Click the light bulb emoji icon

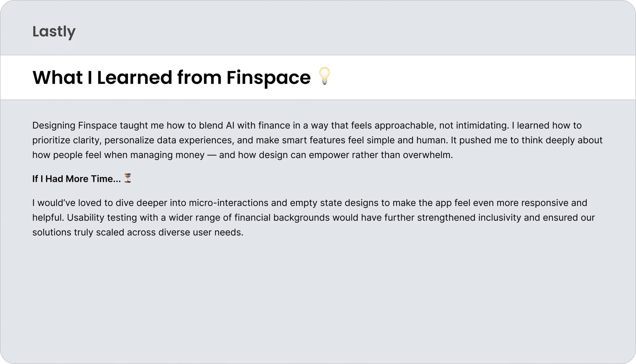coord(325,76)
